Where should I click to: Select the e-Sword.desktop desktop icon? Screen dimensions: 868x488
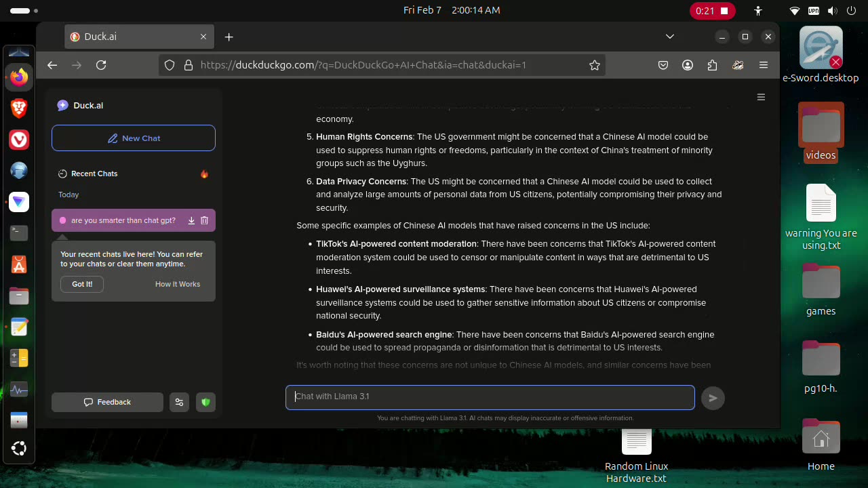[x=821, y=55]
